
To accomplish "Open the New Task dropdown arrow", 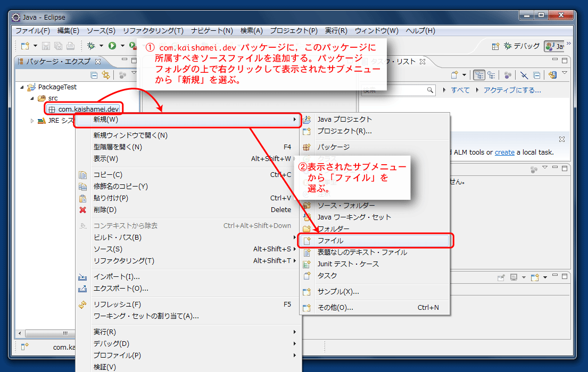I will (x=464, y=75).
